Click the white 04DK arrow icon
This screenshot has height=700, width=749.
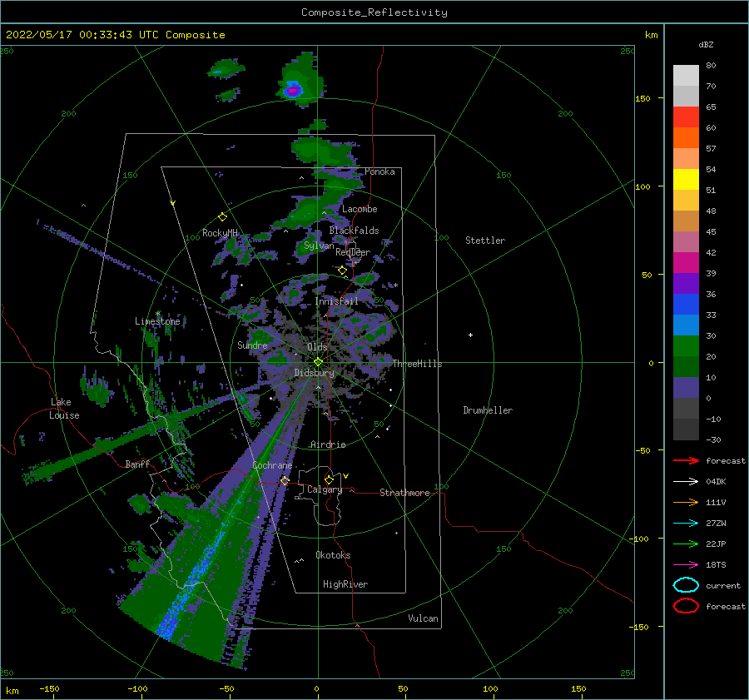[x=686, y=482]
